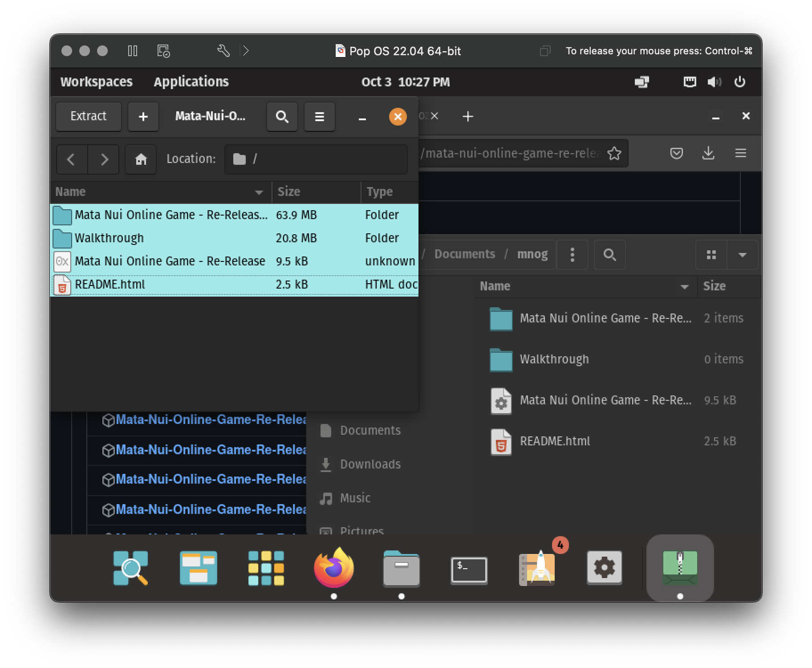
Task: Extract the archive contents
Action: point(88,117)
